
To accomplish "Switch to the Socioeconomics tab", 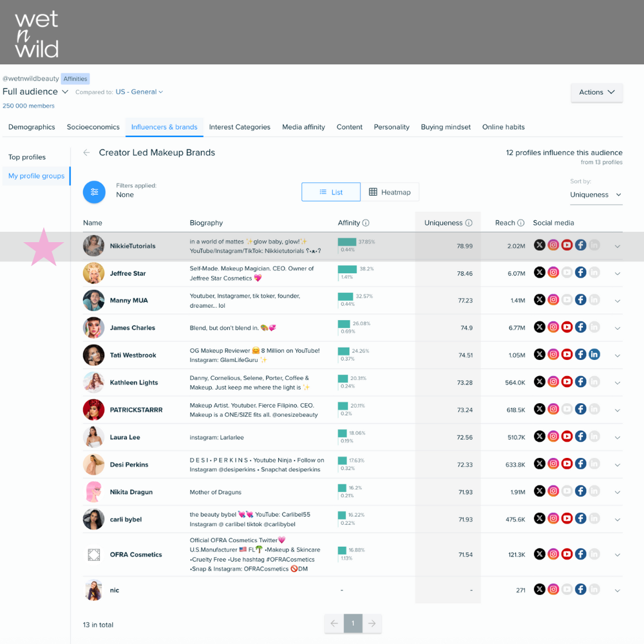I will [x=93, y=127].
